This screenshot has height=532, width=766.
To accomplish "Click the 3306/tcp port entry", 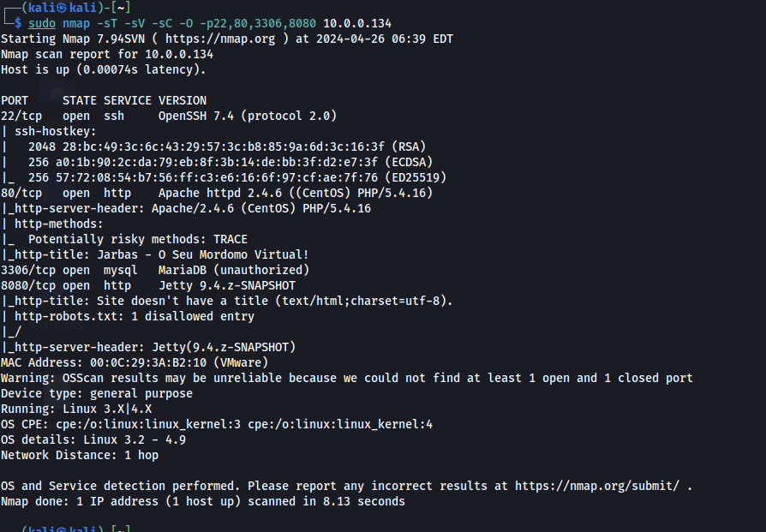I will [28, 270].
